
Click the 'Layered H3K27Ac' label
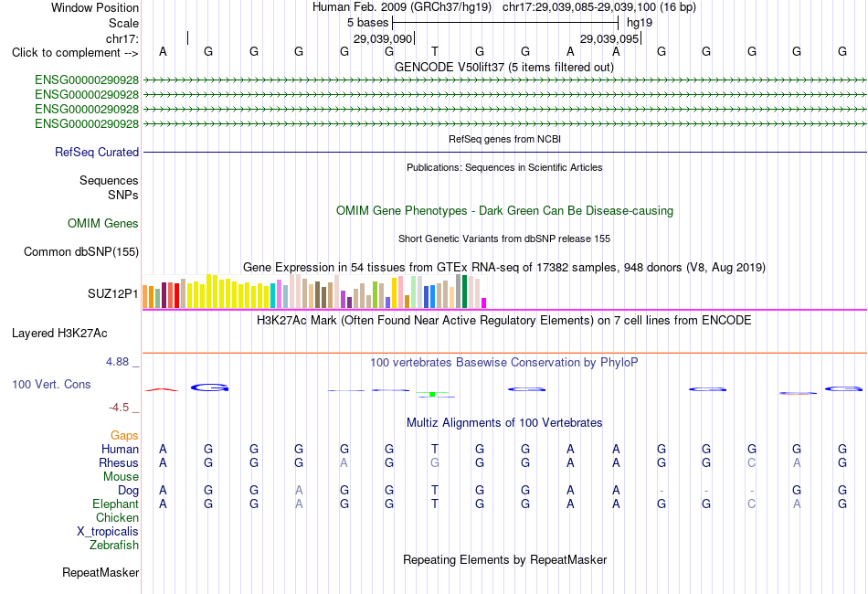point(59,334)
